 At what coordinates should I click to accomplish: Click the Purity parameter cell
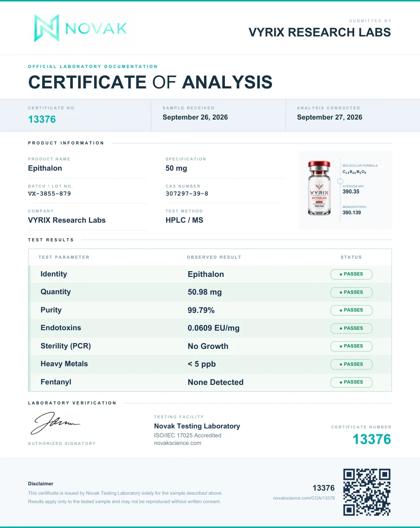pos(51,310)
